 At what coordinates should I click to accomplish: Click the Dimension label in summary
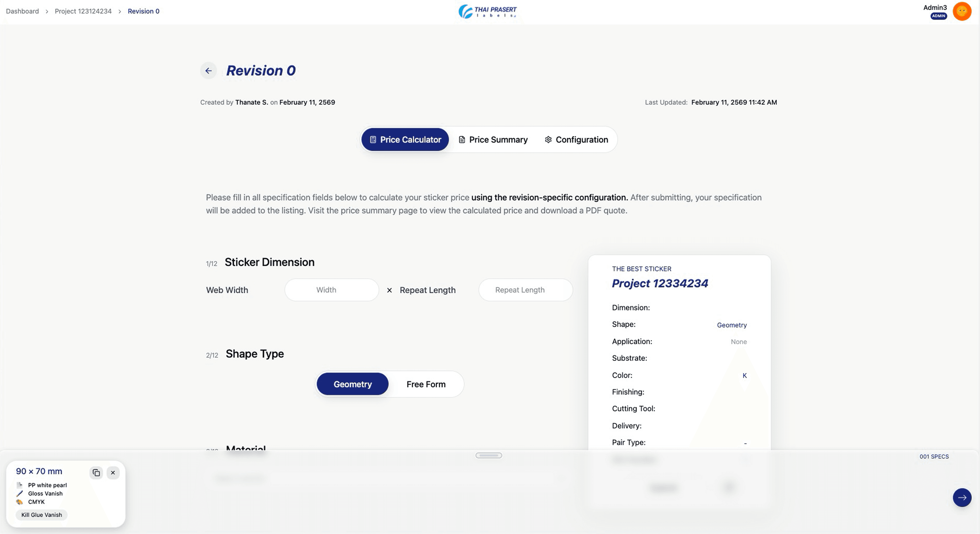(631, 307)
